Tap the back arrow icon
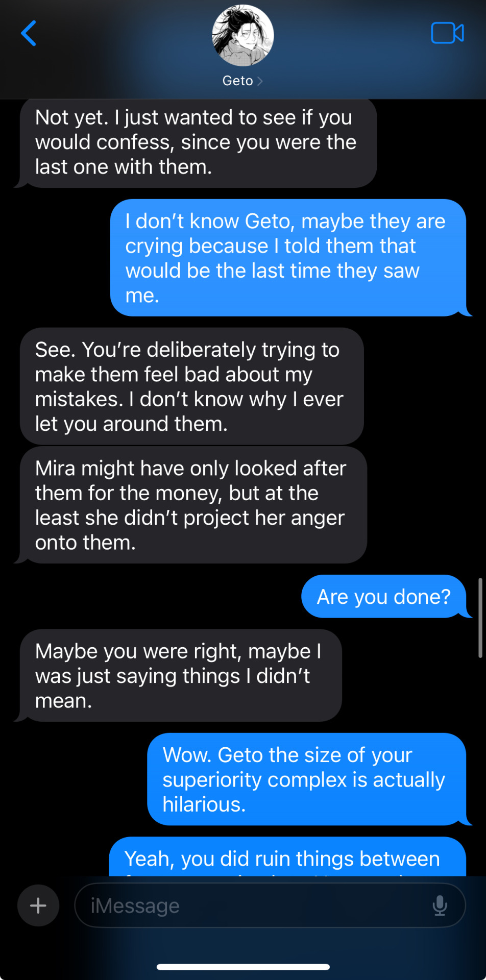This screenshot has height=980, width=486. coord(29,34)
